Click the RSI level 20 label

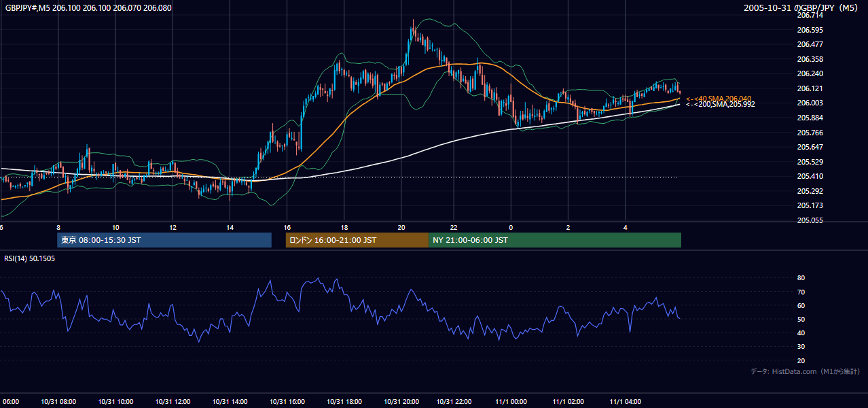(x=801, y=360)
